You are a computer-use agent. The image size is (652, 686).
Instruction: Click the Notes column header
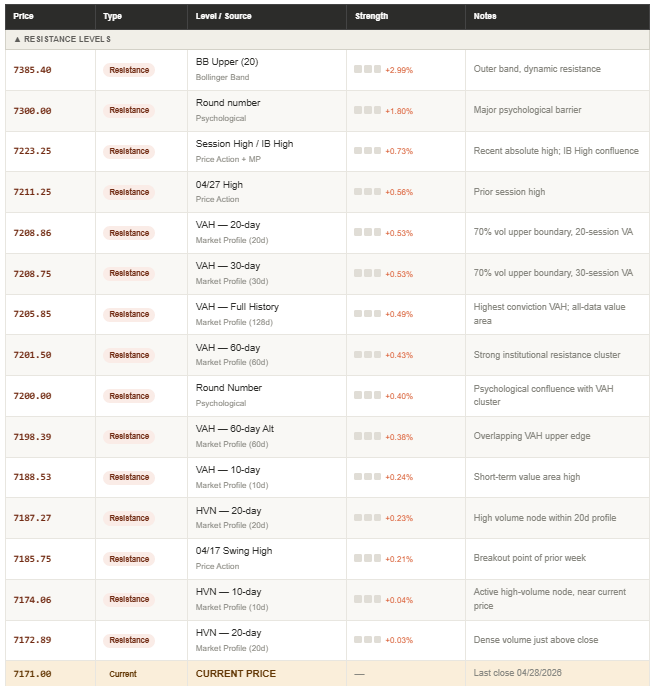coord(485,16)
